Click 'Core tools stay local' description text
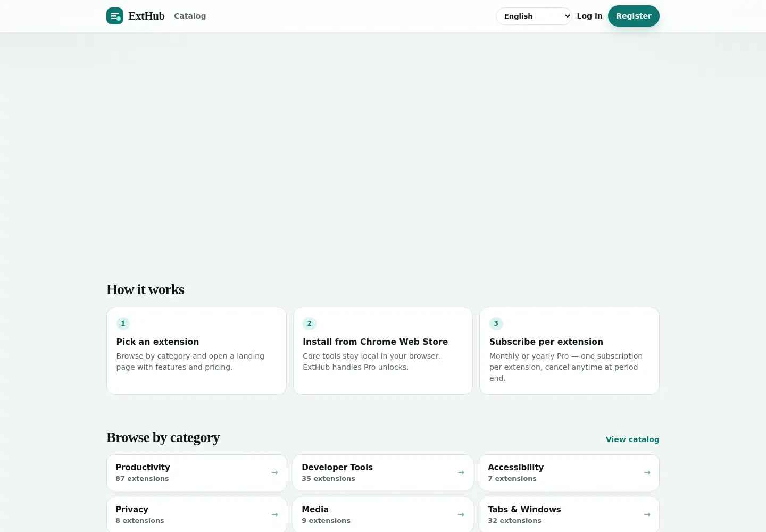Screen dimensions: 766x532 [x=371, y=361]
